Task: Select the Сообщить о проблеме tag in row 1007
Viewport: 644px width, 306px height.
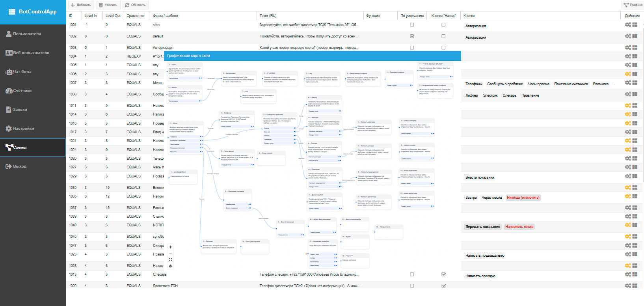Action: [x=505, y=84]
